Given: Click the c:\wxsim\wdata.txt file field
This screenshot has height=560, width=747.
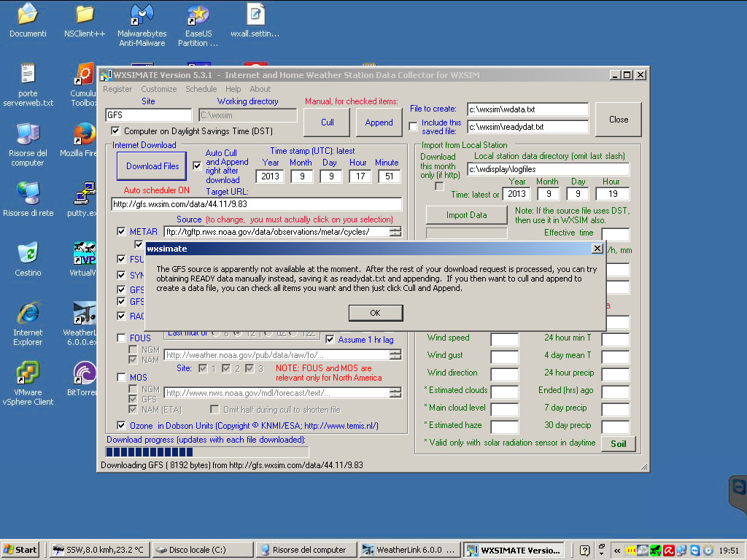Looking at the screenshot, I should (528, 109).
